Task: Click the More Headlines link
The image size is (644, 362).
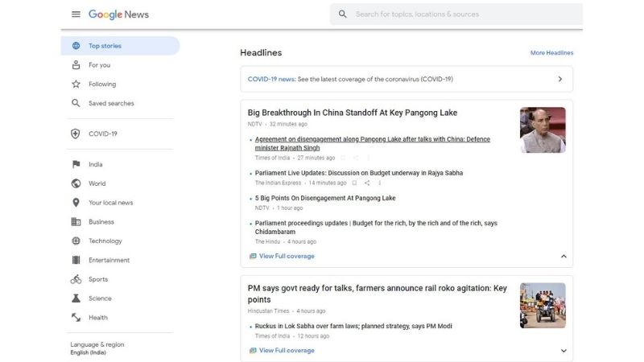Action: (x=551, y=53)
